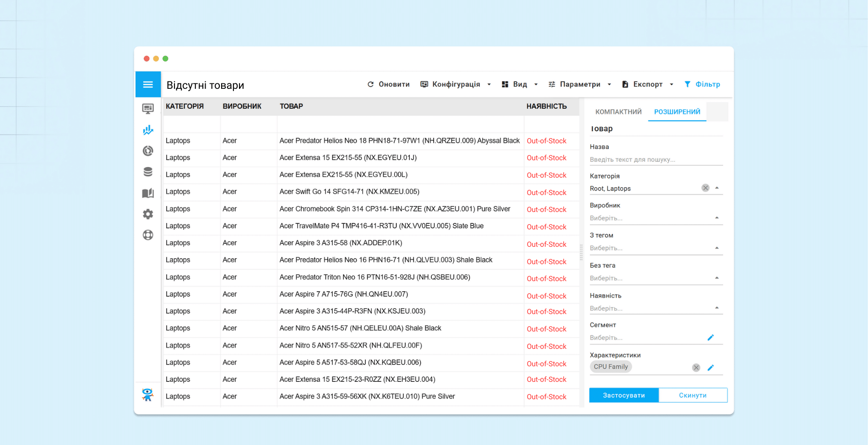Switch to the Компактний tab
This screenshot has height=445, width=868.
pos(618,112)
